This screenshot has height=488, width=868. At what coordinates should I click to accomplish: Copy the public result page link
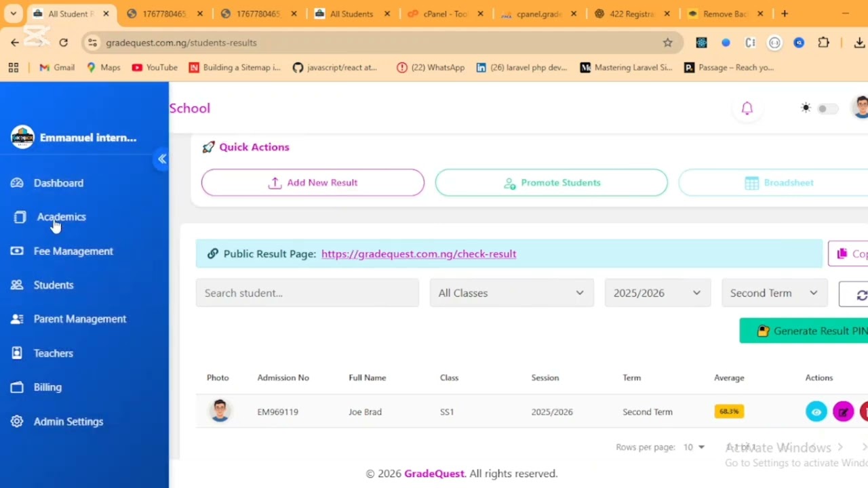(x=848, y=253)
